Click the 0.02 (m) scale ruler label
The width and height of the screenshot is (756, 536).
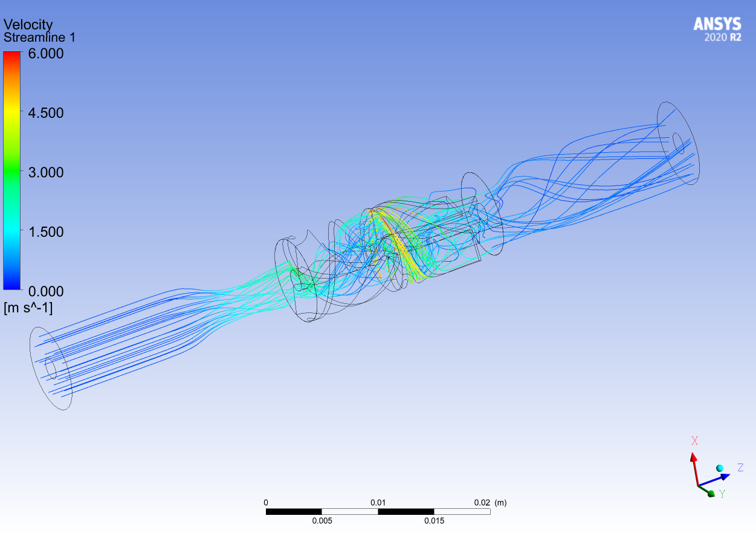pyautogui.click(x=490, y=503)
